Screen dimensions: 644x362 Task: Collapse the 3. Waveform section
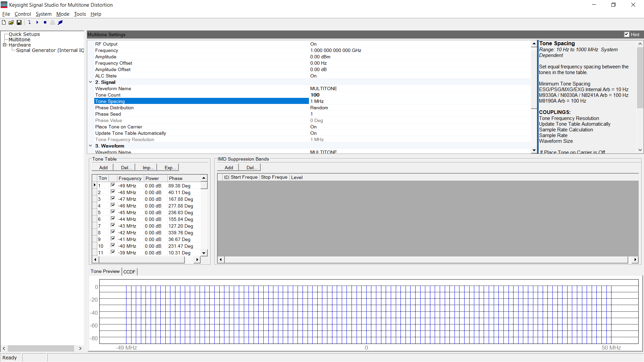pyautogui.click(x=91, y=146)
